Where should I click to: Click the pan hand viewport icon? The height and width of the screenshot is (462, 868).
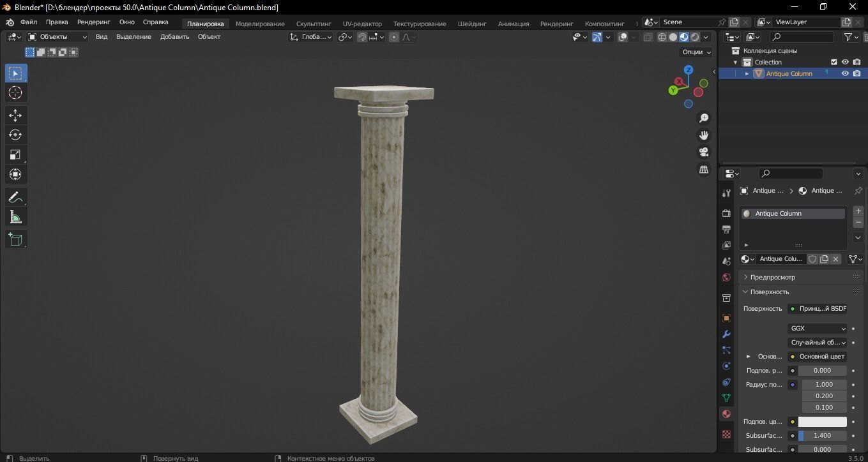click(x=704, y=135)
